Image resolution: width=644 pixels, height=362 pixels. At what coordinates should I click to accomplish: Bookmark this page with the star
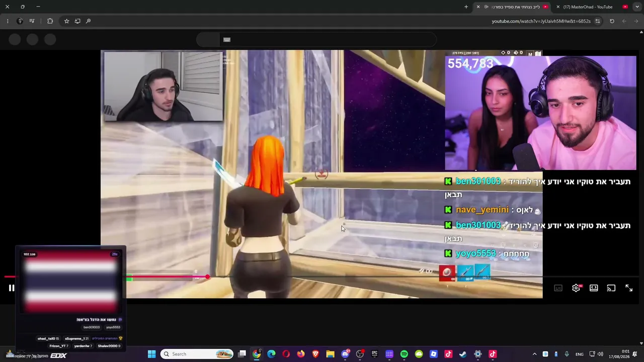coord(66,21)
